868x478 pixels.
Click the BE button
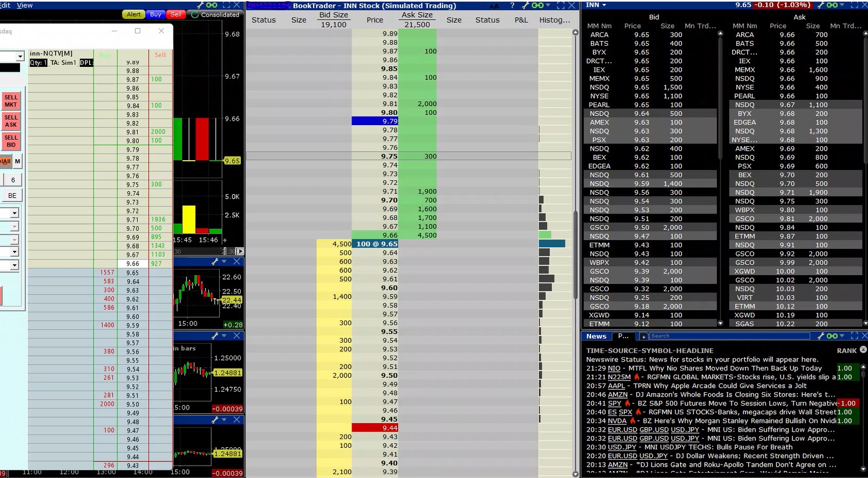12,195
